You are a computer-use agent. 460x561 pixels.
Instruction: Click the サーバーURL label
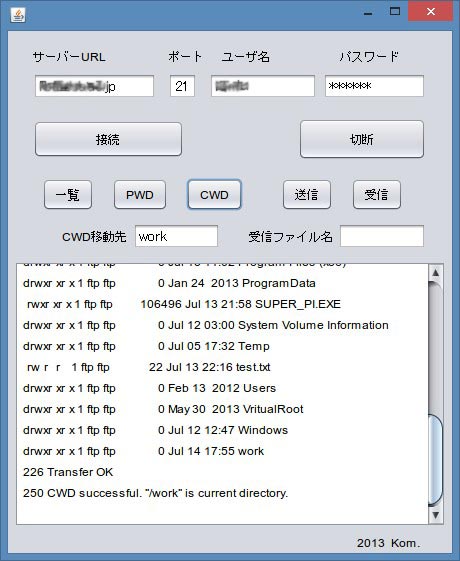tap(69, 57)
